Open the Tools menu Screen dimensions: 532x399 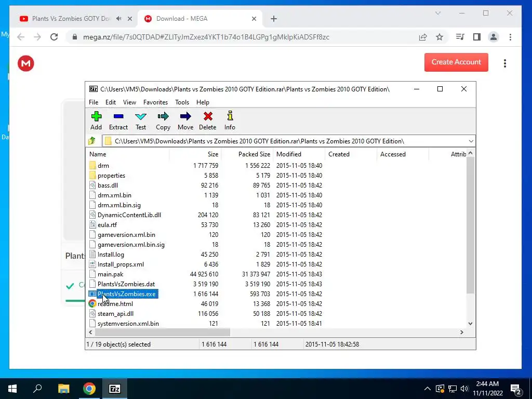coord(182,102)
